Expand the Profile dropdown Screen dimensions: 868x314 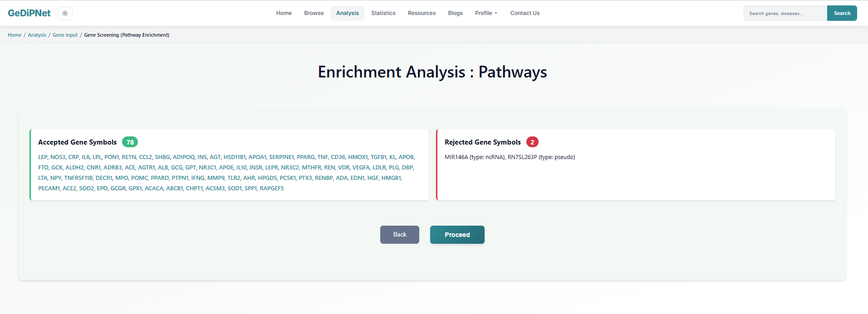(486, 13)
